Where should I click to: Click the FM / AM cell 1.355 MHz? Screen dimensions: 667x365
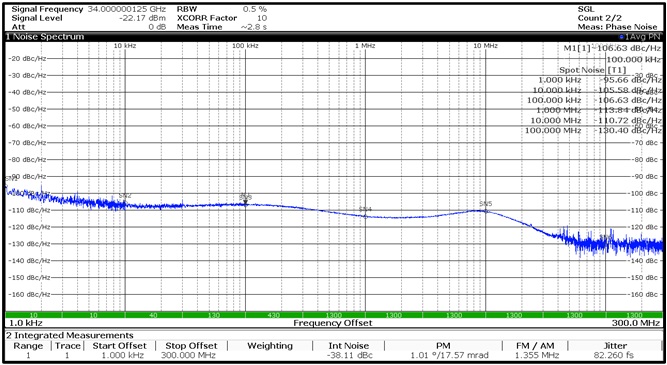(536, 355)
